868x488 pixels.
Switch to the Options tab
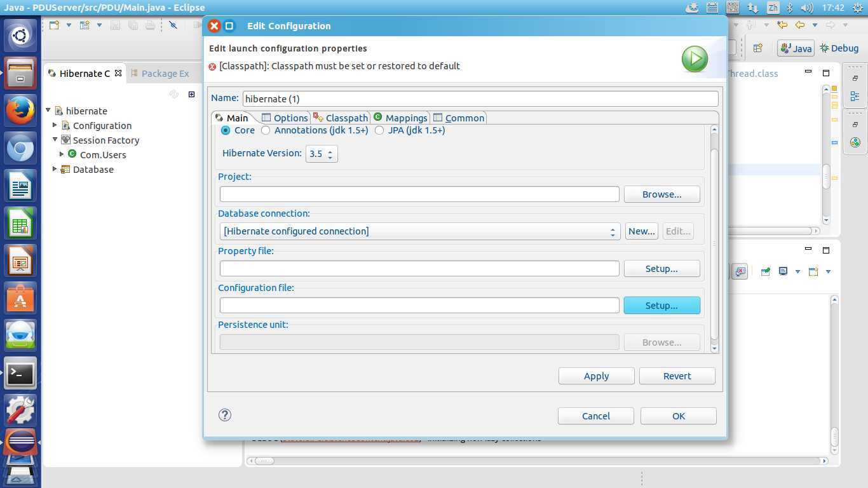[x=285, y=118]
